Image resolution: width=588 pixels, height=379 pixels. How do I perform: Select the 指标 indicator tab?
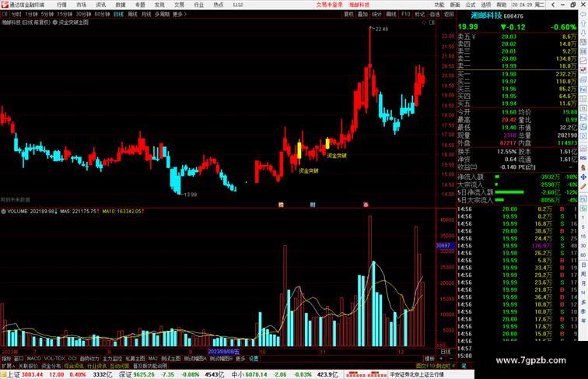(6, 359)
